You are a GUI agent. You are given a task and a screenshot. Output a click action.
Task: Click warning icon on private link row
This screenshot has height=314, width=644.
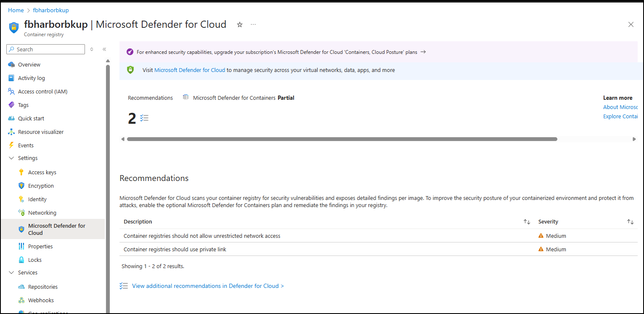coord(541,249)
